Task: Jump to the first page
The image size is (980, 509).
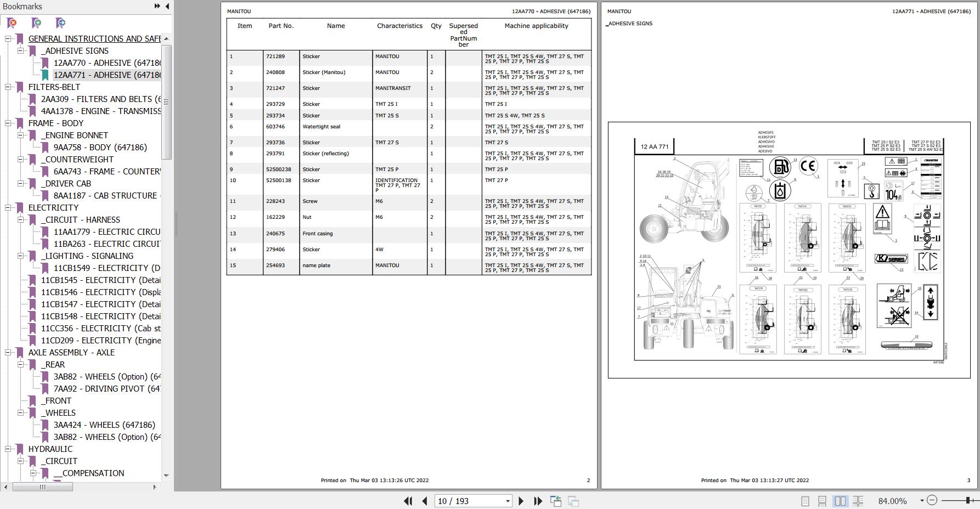Action: [x=408, y=501]
